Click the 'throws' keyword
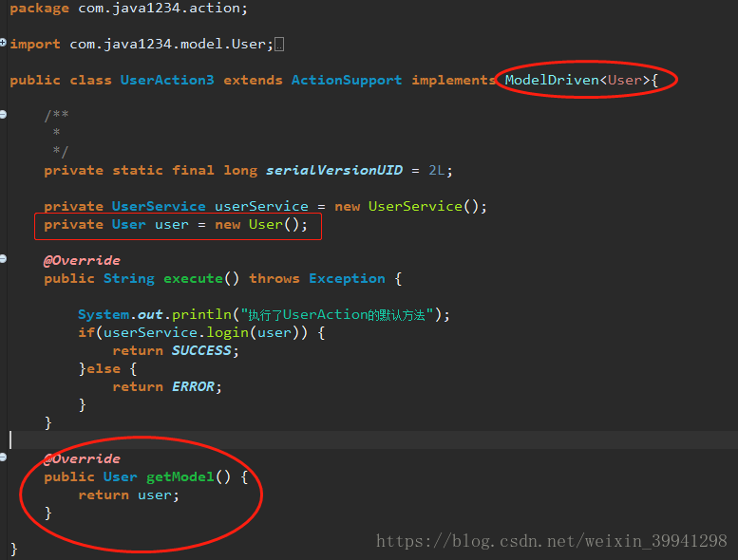This screenshot has width=738, height=560. point(274,278)
